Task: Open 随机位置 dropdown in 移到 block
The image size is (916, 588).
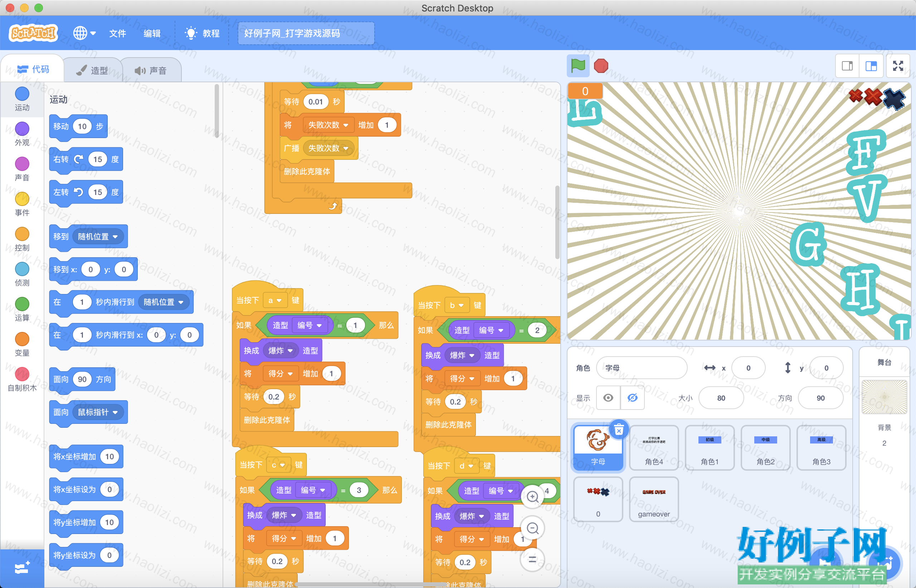Action: (x=98, y=236)
